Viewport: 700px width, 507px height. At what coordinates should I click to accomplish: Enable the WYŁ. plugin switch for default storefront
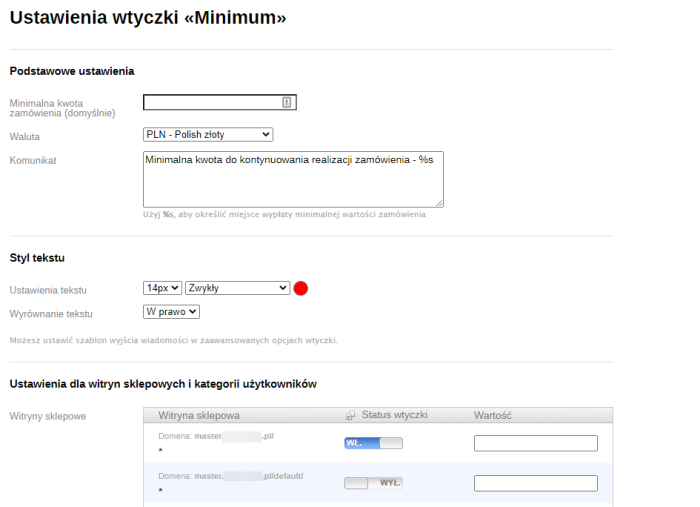(x=373, y=483)
